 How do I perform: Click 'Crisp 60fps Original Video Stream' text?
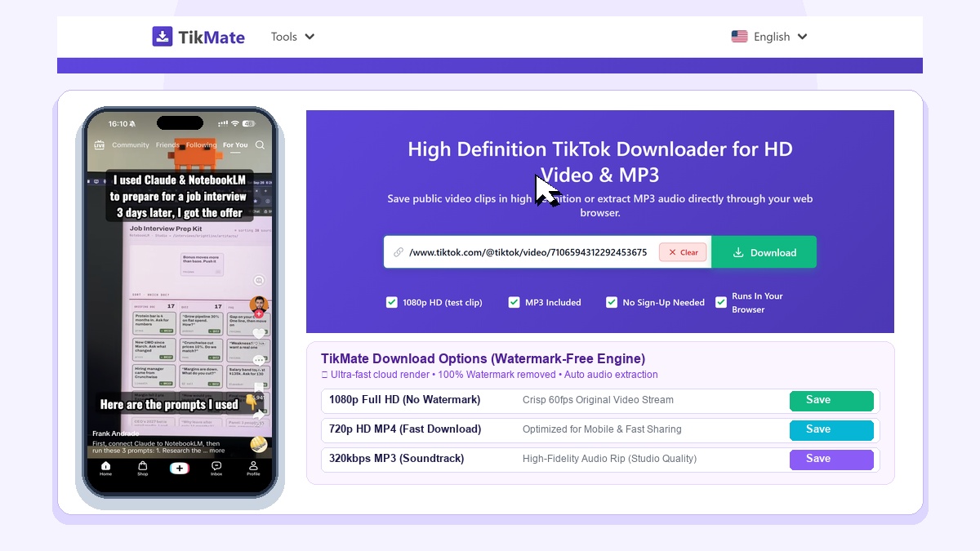click(598, 400)
